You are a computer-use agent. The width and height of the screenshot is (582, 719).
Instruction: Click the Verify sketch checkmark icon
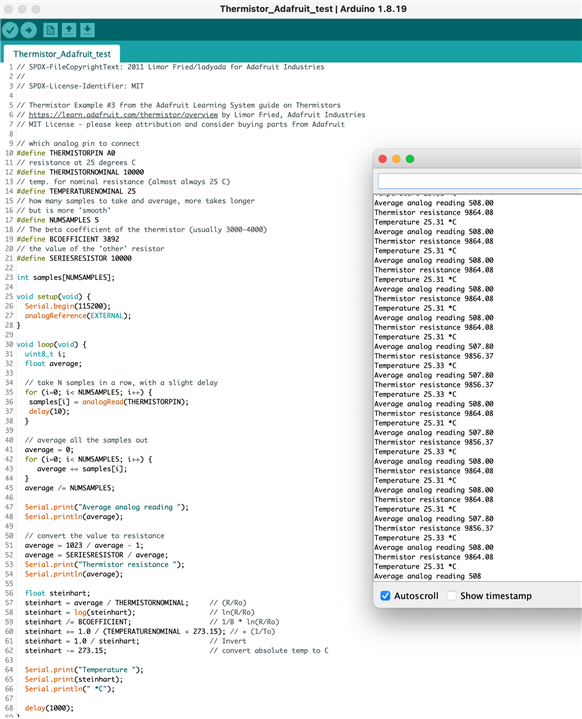tap(10, 30)
